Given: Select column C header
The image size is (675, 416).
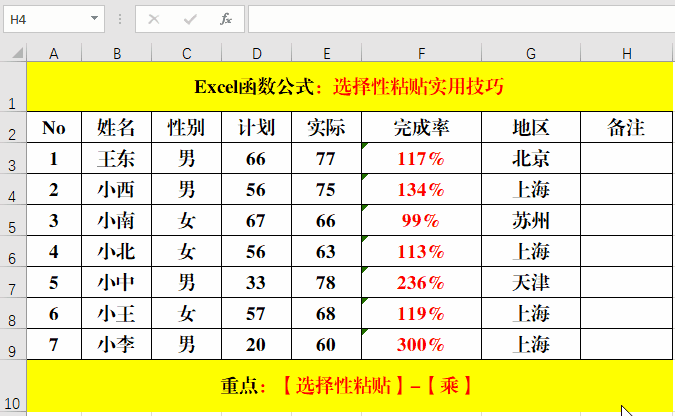Looking at the screenshot, I should point(186,53).
